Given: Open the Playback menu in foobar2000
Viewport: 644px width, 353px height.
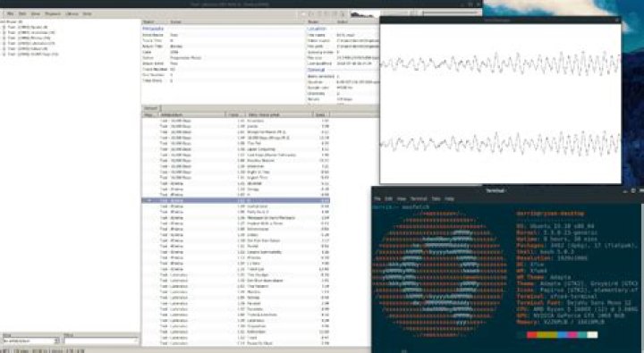Looking at the screenshot, I should (x=53, y=13).
